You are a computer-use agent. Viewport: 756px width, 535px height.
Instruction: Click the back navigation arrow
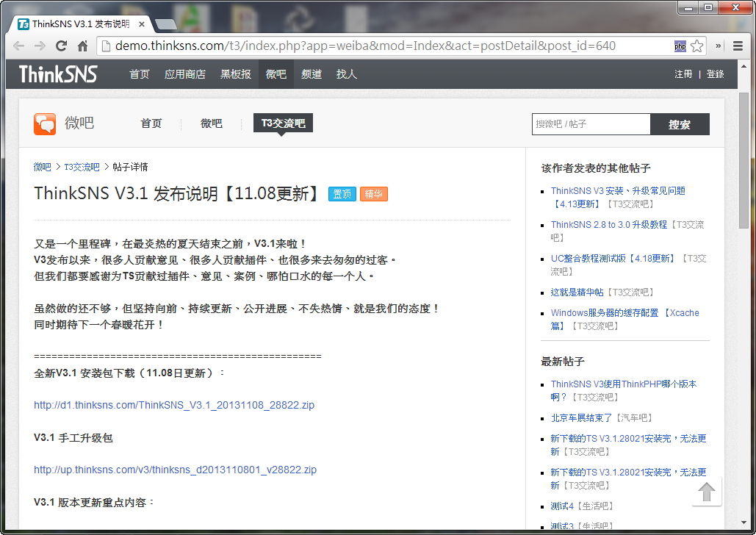19,46
